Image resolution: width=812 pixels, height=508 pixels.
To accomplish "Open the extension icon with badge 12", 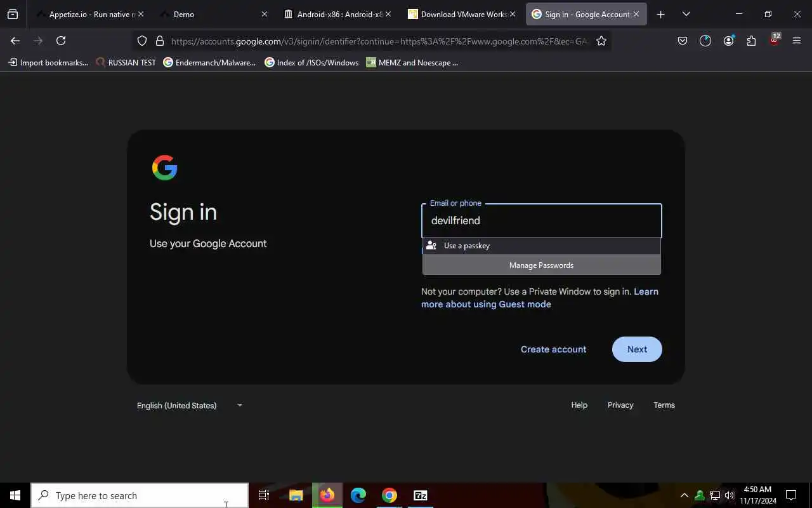I will [x=775, y=39].
